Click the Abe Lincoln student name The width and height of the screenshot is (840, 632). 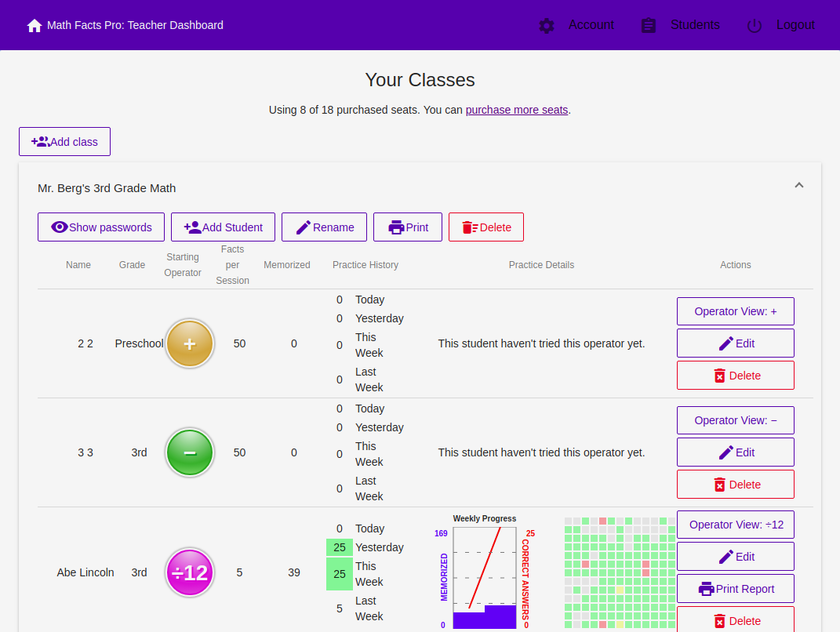pyautogui.click(x=85, y=572)
